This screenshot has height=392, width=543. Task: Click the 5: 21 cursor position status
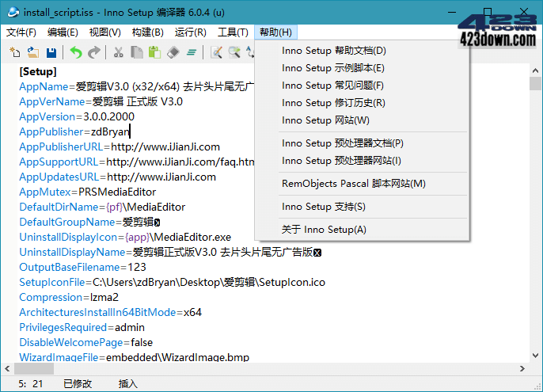click(30, 383)
